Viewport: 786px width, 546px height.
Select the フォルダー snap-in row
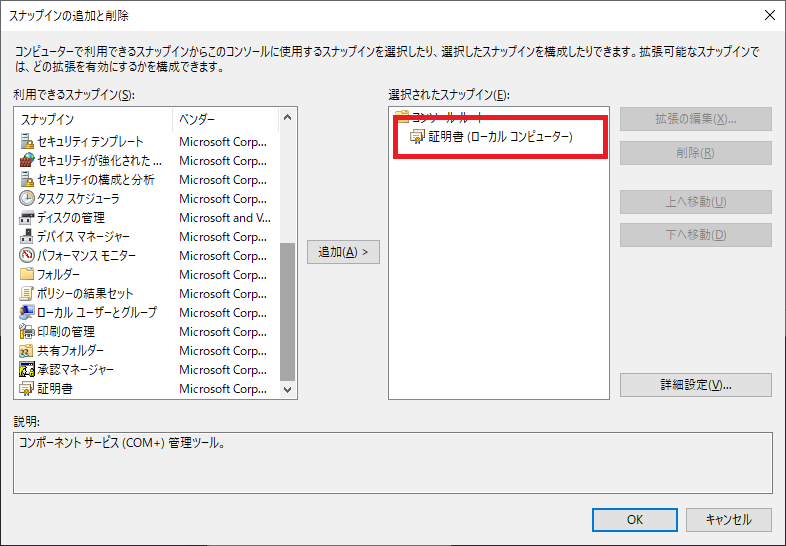coord(58,275)
